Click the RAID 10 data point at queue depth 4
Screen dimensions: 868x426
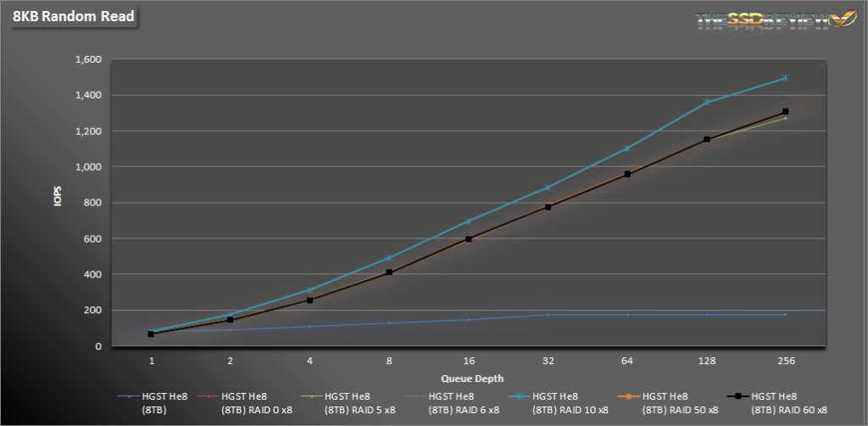(309, 289)
